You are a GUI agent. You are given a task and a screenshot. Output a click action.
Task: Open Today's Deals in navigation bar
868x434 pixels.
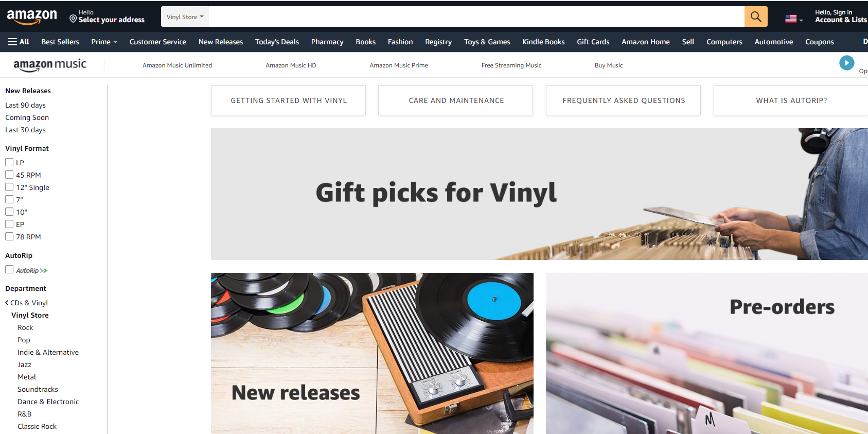[x=277, y=42]
